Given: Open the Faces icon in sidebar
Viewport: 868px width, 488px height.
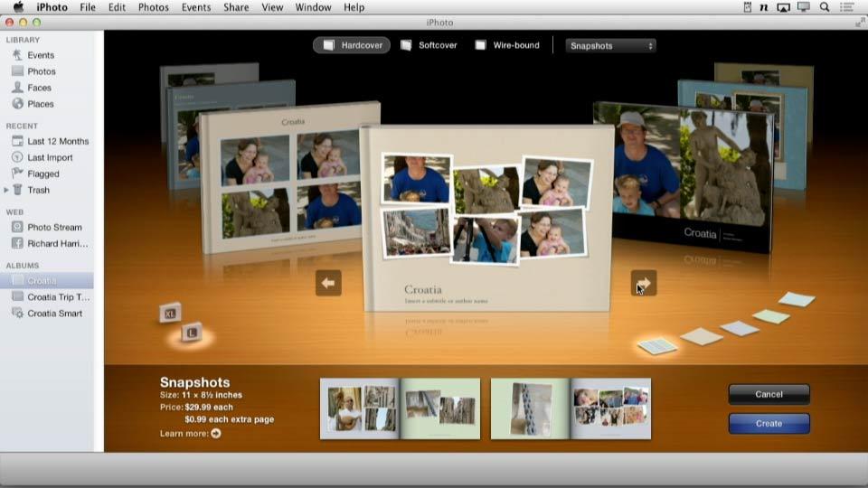Looking at the screenshot, I should (17, 88).
